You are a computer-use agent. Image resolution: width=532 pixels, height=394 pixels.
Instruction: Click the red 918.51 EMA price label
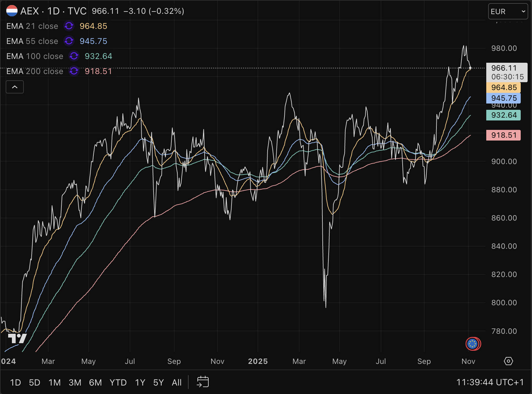503,135
